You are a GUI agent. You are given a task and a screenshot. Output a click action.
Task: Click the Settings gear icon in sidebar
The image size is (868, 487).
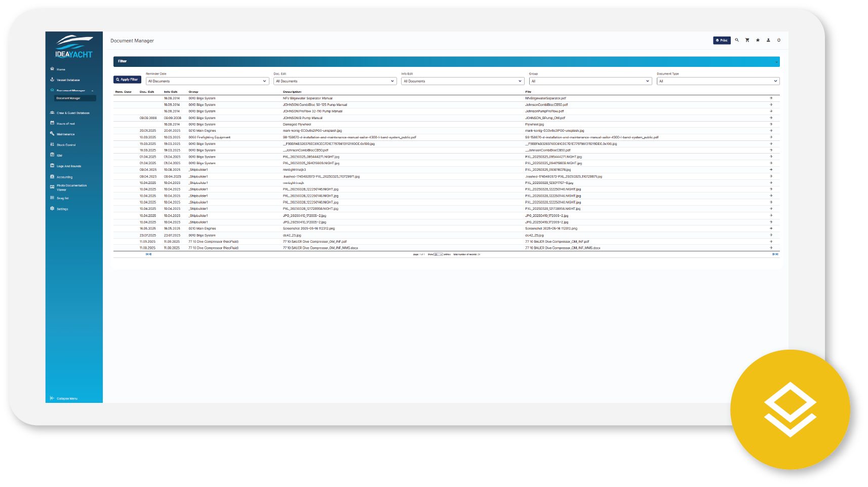52,208
